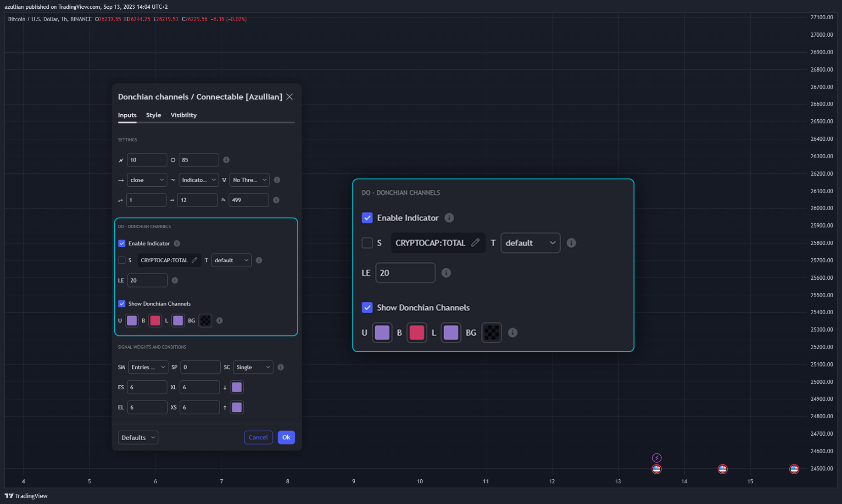This screenshot has height=504, width=842.
Task: Open the Style tab
Action: (153, 115)
